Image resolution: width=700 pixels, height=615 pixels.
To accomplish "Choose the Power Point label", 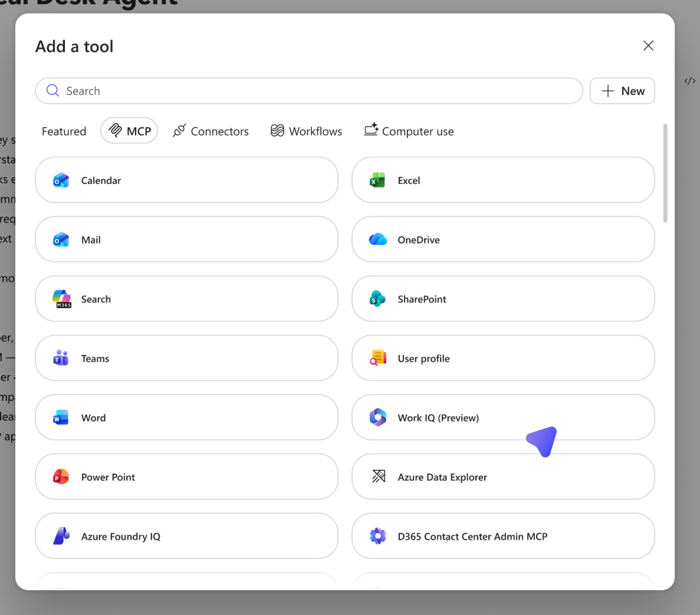I will pos(108,477).
